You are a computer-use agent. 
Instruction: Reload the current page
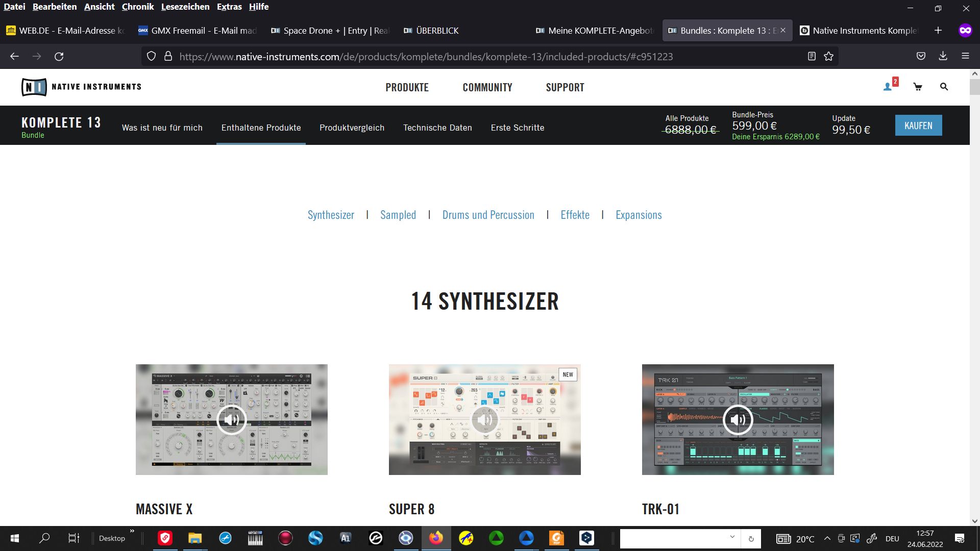tap(59, 56)
